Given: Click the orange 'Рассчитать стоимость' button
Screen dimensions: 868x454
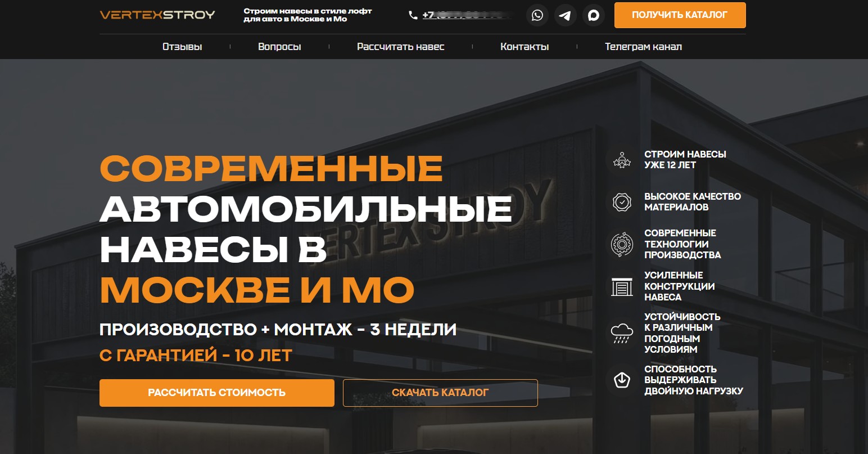Looking at the screenshot, I should (217, 393).
